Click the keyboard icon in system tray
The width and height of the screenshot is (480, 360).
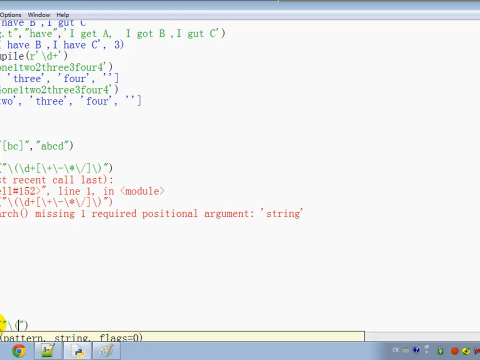(406, 350)
